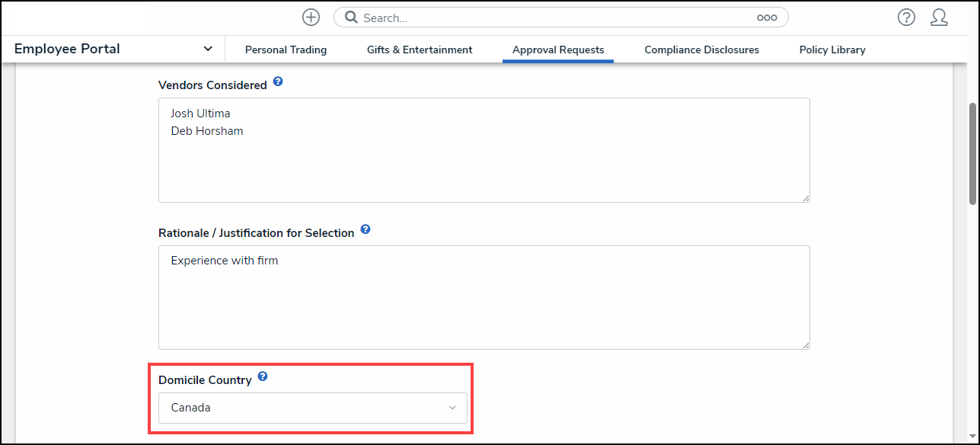Screen dimensions: 980x445
Task: Open the Gifts & Entertainment tab
Action: 420,50
